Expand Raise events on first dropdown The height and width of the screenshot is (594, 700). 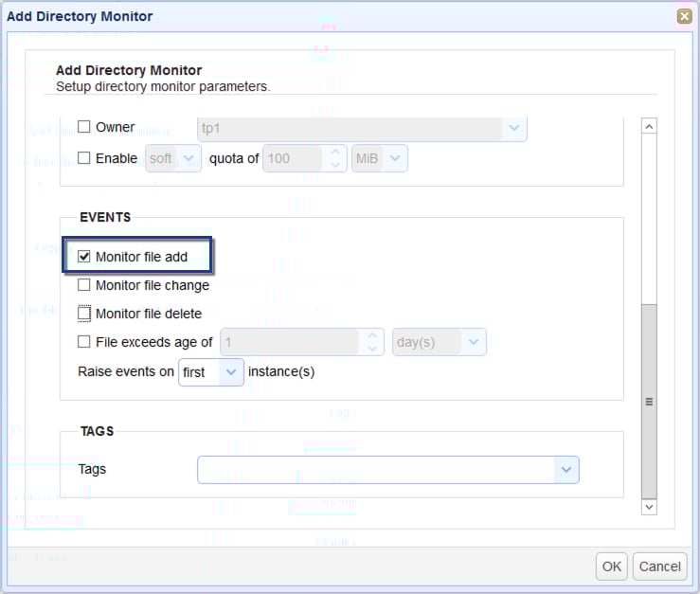[231, 372]
